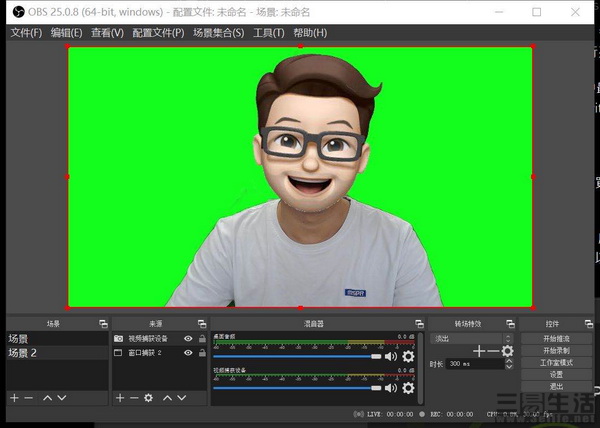Move the scene up in the 场景 list
The image size is (600, 428).
pyautogui.click(x=47, y=398)
